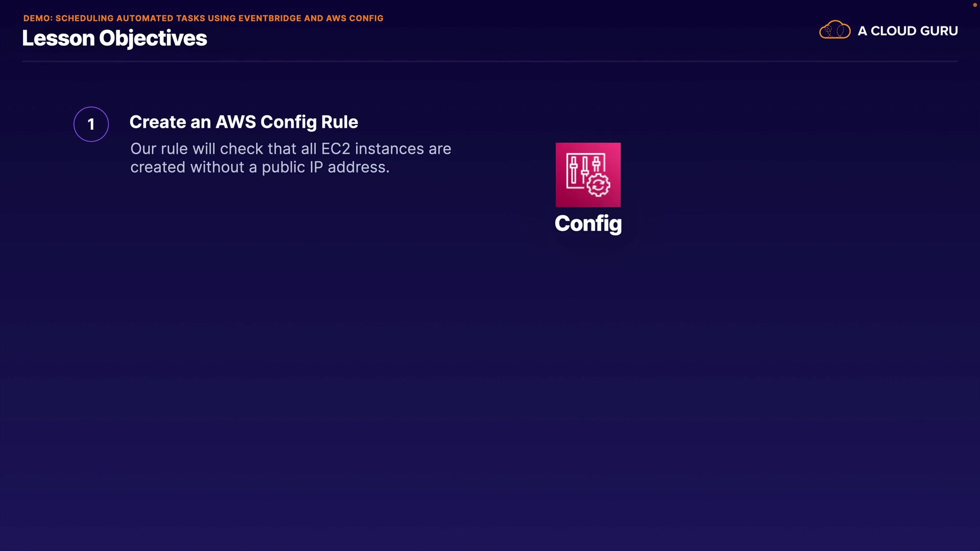This screenshot has width=980, height=551.
Task: Click "SCHEDULING AUTOMATED TASKS" in orange header
Action: [x=130, y=18]
